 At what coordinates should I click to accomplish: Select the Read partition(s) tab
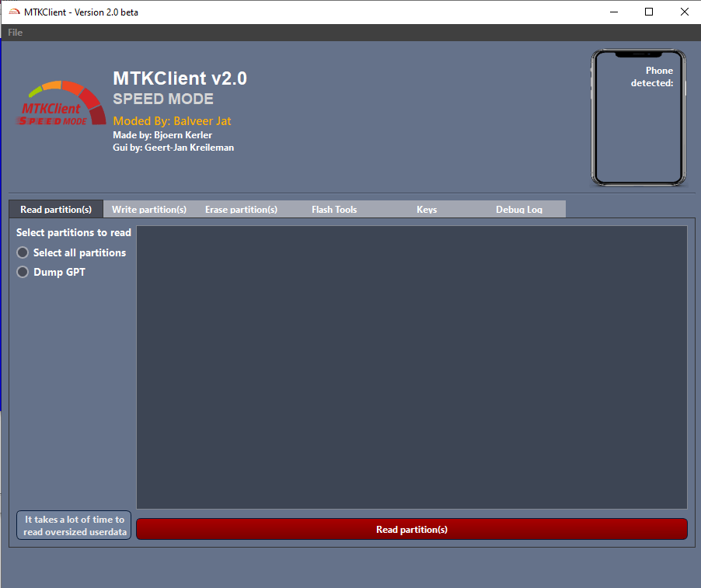(x=55, y=209)
